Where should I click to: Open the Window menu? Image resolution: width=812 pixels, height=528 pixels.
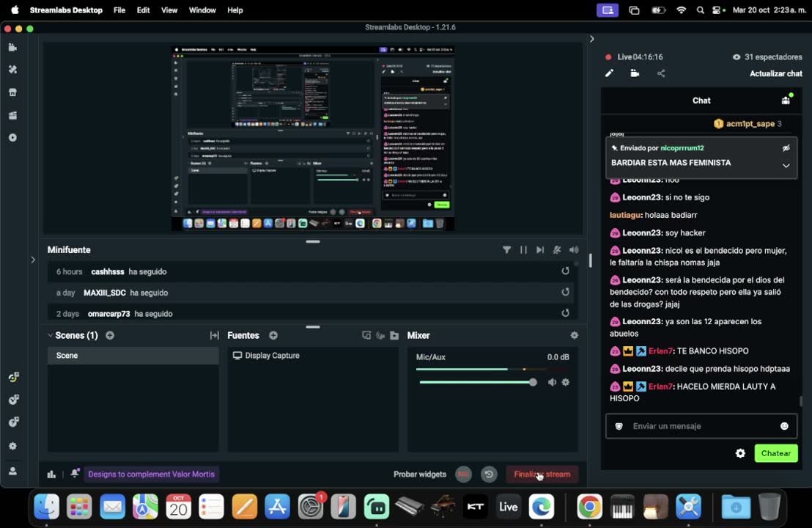(202, 10)
